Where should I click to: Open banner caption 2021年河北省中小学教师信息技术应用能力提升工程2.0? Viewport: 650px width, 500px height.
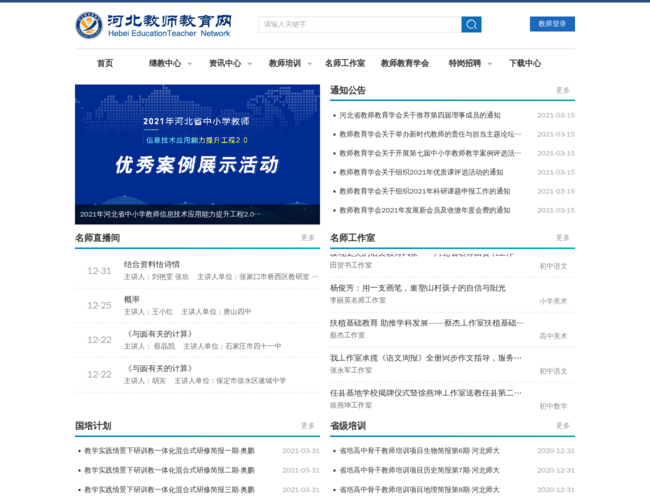(x=170, y=214)
